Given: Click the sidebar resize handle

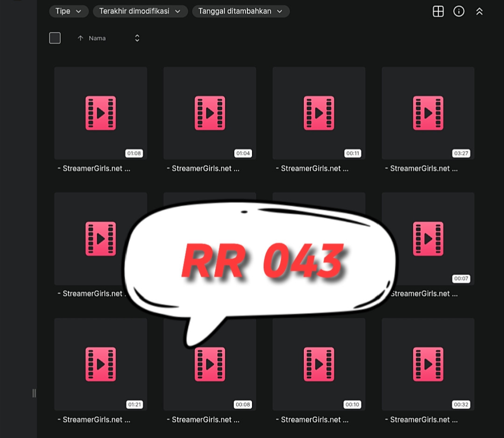Looking at the screenshot, I should [x=34, y=393].
